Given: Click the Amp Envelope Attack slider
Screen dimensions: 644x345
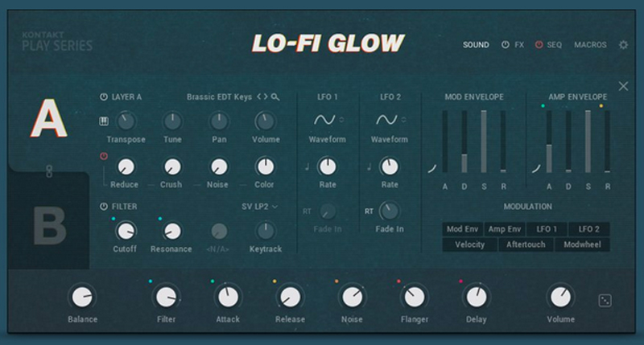Looking at the screenshot, I should point(549,142).
